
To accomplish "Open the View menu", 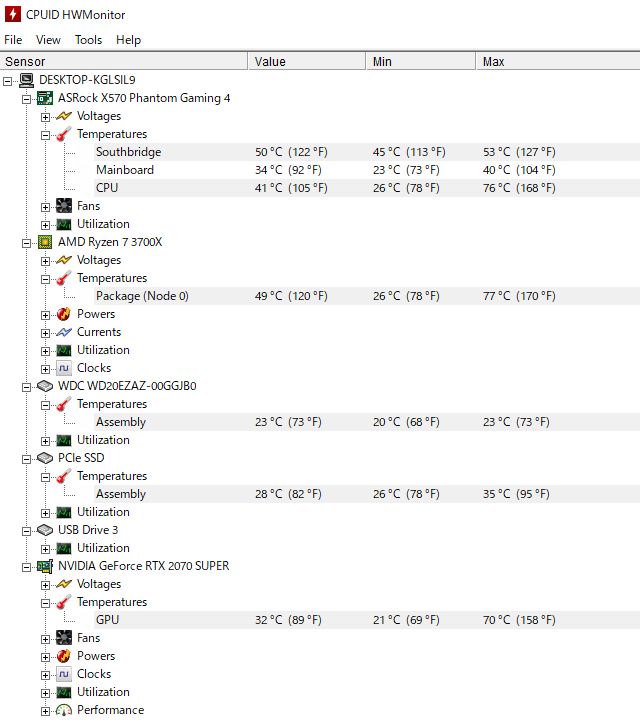I will coord(48,40).
